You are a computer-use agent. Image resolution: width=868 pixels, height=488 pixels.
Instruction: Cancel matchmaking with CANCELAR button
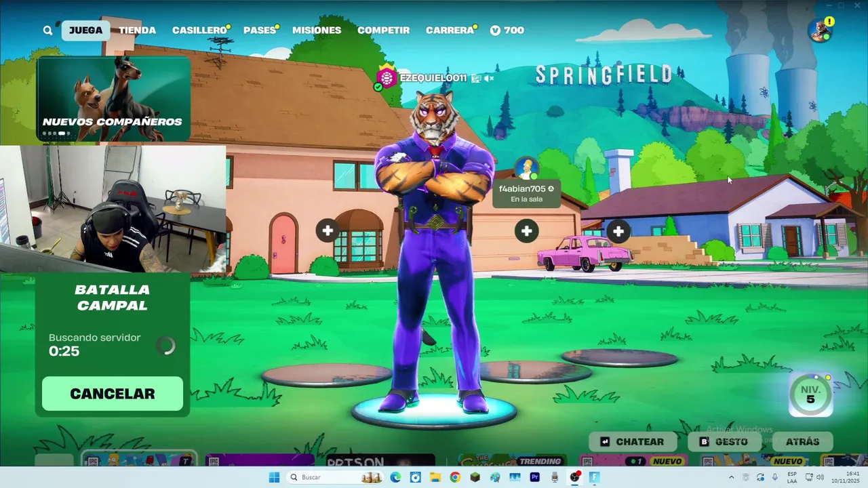pos(113,394)
